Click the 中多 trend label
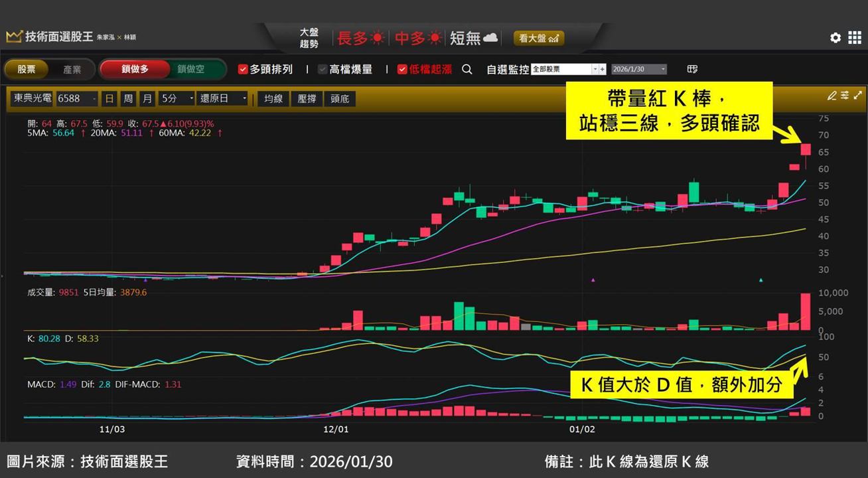The width and height of the screenshot is (868, 478). [x=411, y=39]
